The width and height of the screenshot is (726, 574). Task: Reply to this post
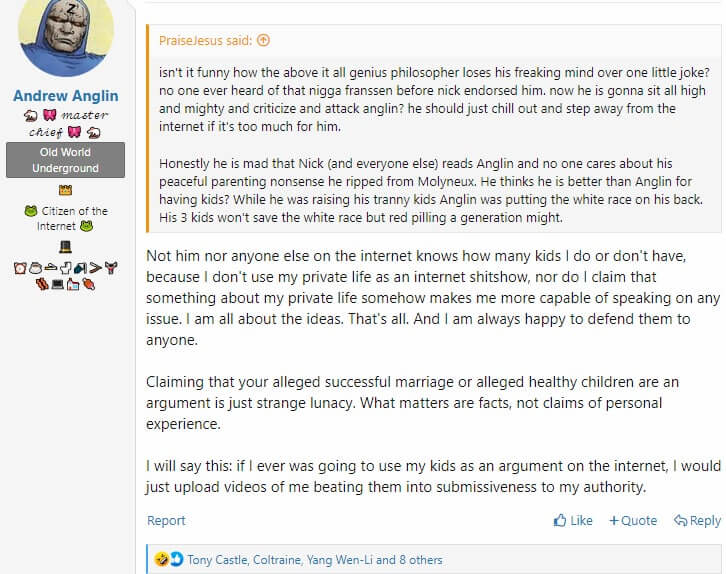tap(697, 521)
